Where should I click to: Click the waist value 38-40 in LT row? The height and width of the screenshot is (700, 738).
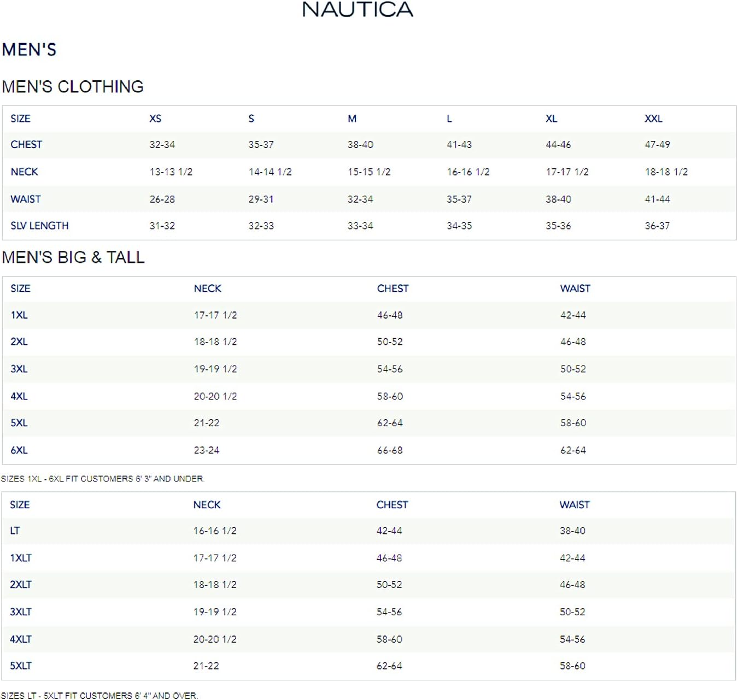point(572,531)
